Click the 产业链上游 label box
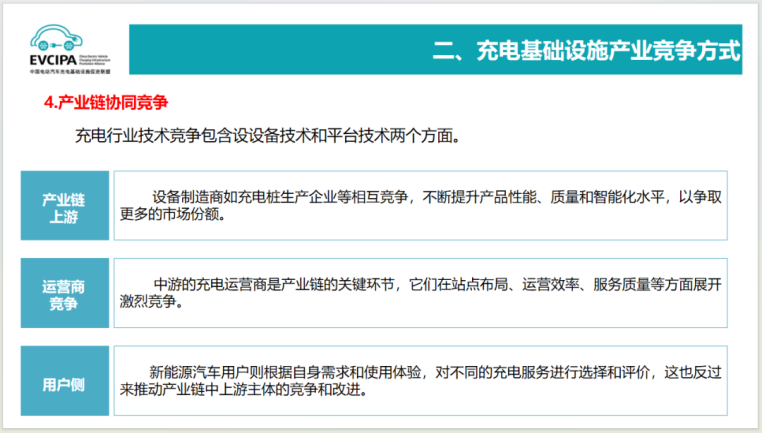 coord(64,207)
